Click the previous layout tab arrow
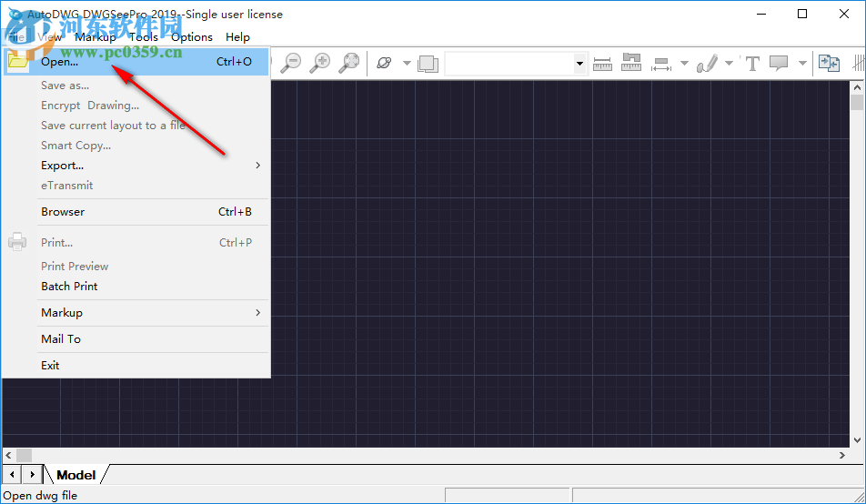The height and width of the screenshot is (504, 866). click(x=12, y=474)
